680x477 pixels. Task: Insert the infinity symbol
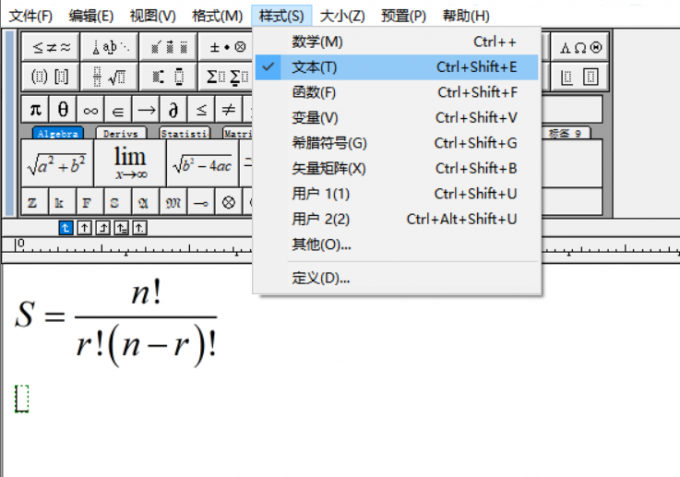point(91,109)
